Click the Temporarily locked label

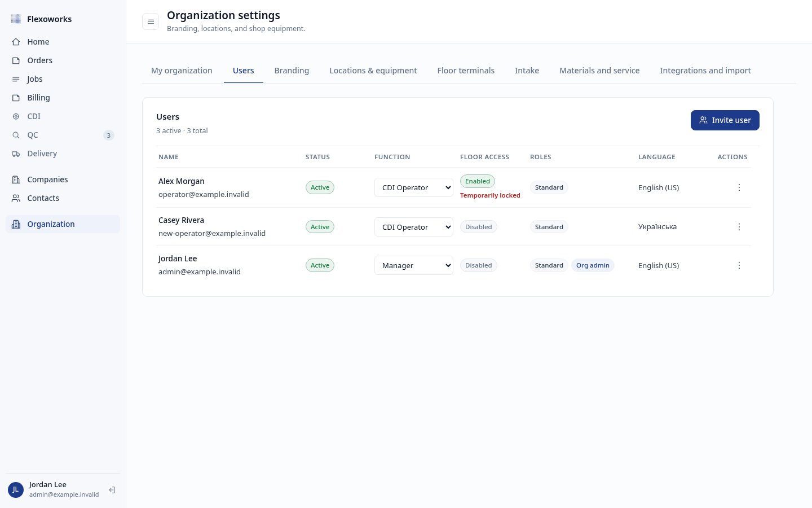(x=490, y=195)
